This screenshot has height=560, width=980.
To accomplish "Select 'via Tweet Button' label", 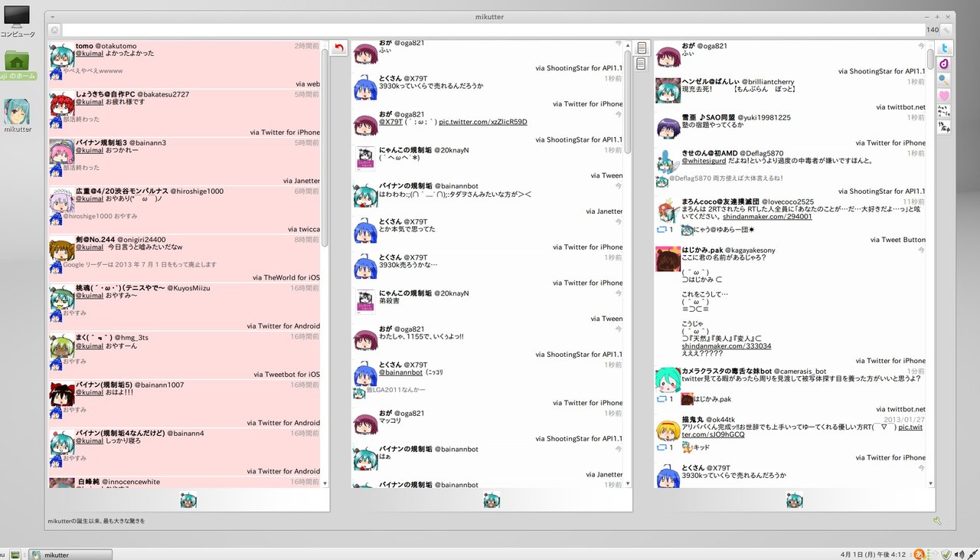I will 897,240.
